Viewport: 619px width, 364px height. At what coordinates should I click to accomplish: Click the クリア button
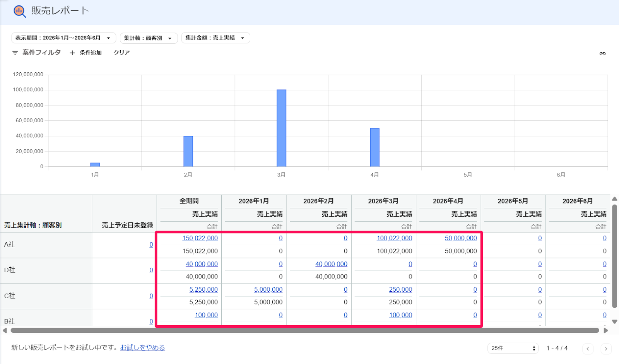coord(121,53)
